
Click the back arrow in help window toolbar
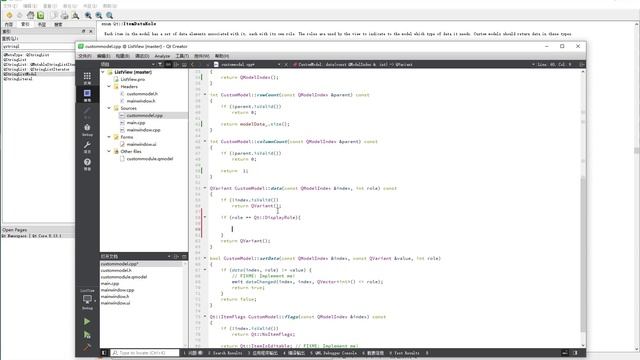[9, 15]
